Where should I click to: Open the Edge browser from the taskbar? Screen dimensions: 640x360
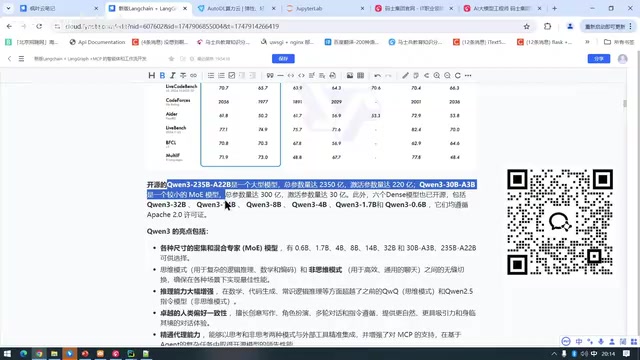[24, 353]
